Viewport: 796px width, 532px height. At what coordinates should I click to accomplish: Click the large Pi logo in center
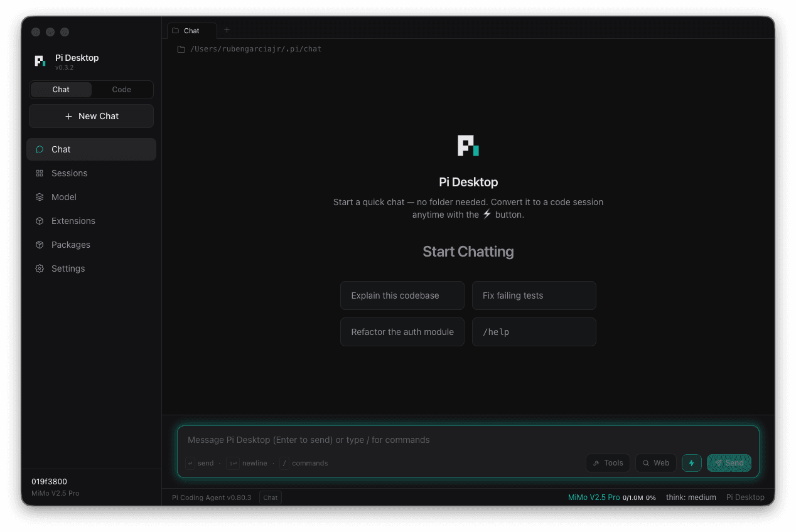468,146
